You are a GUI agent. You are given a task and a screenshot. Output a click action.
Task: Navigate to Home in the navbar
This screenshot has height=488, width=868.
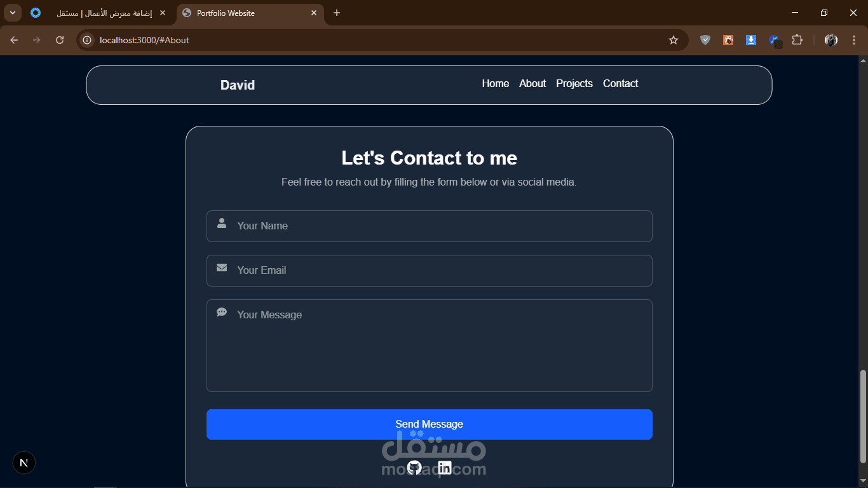coord(496,84)
